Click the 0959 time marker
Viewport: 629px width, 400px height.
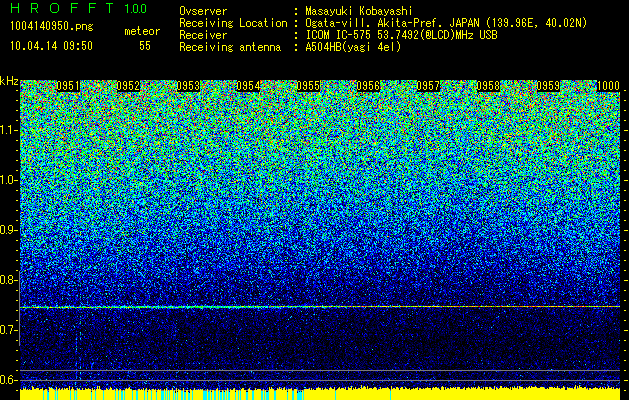tap(548, 86)
